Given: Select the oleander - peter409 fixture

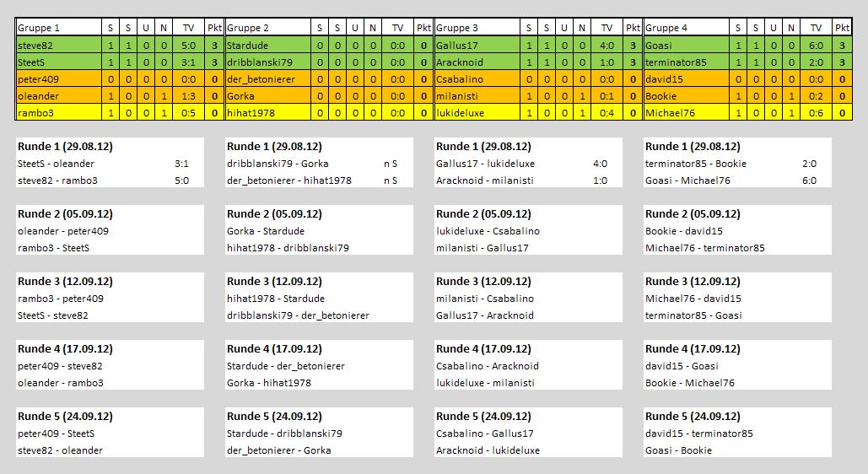Looking at the screenshot, I should (x=62, y=231).
